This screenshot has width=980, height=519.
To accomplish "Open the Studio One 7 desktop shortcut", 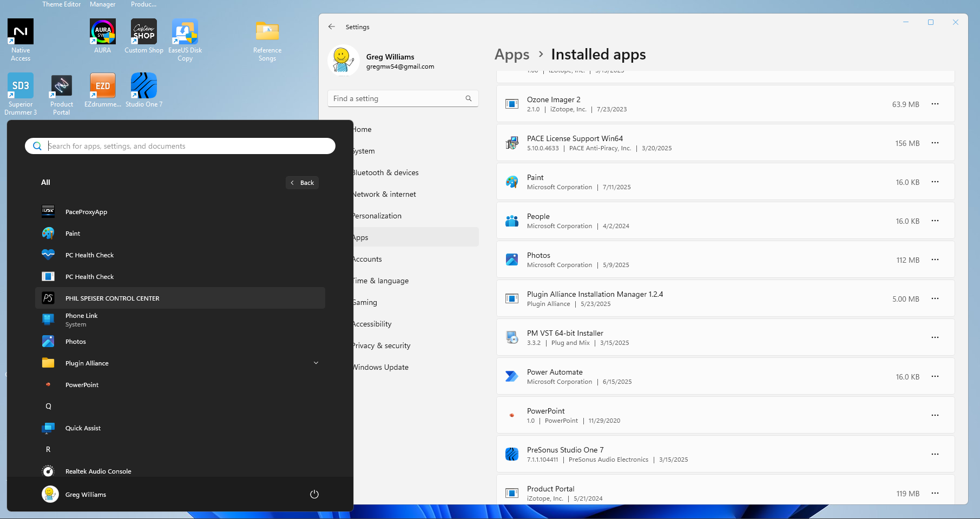I will coord(144,90).
